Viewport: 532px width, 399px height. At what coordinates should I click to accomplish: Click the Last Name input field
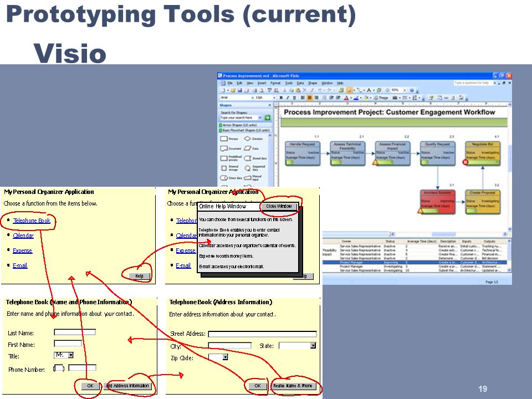[x=75, y=332]
